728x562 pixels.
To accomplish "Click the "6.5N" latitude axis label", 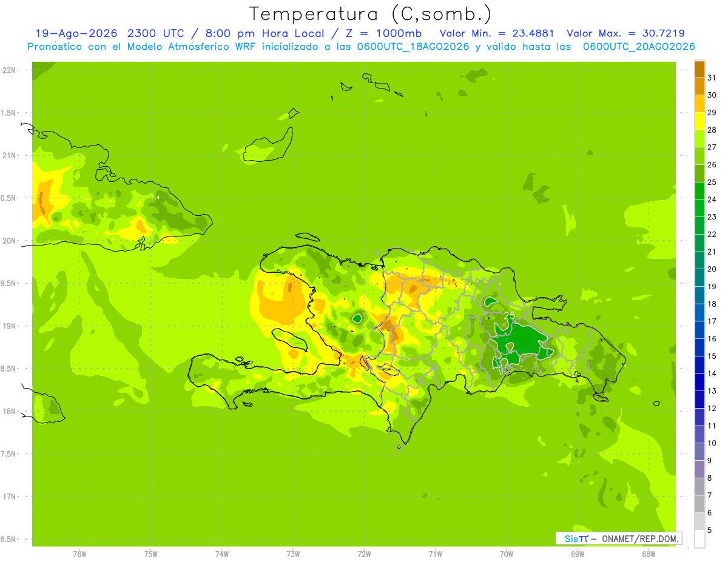I will tap(9, 539).
